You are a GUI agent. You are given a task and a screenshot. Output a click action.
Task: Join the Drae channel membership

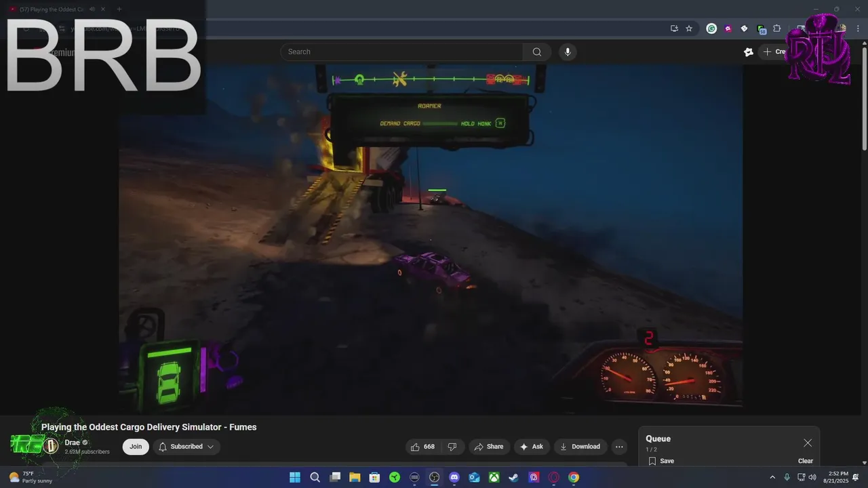click(136, 447)
